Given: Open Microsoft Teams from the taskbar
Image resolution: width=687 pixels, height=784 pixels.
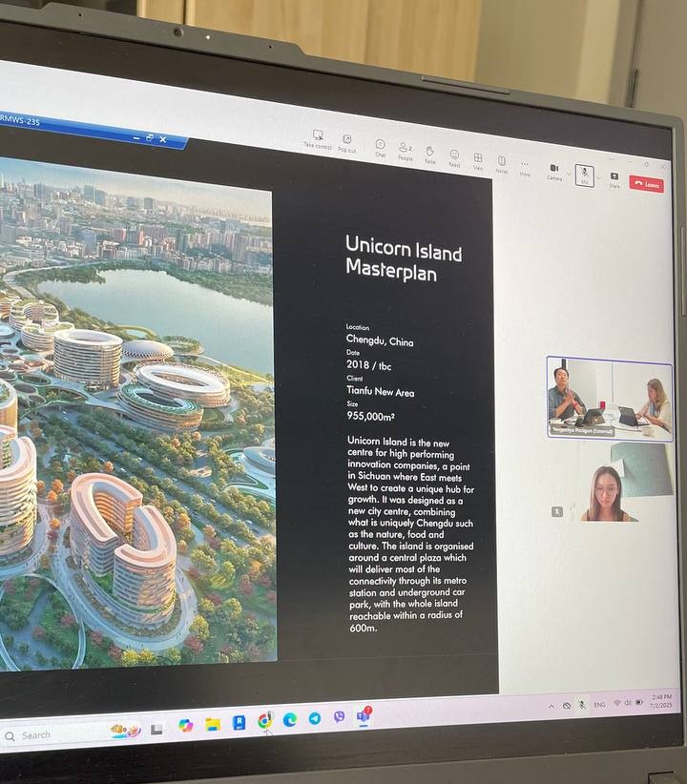Looking at the screenshot, I should pyautogui.click(x=363, y=715).
